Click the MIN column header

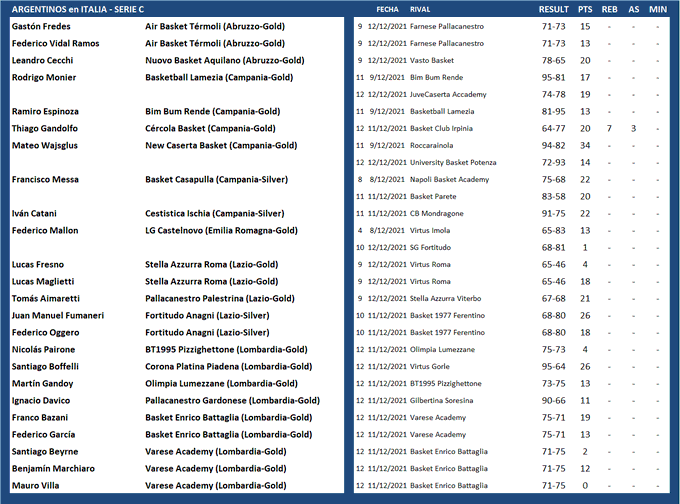pyautogui.click(x=658, y=9)
